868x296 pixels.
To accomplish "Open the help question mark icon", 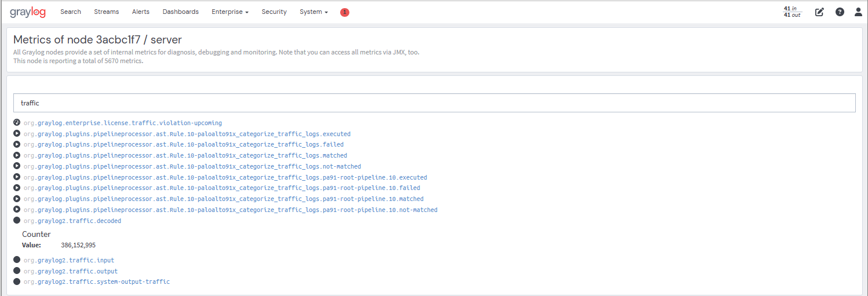I will (x=840, y=12).
